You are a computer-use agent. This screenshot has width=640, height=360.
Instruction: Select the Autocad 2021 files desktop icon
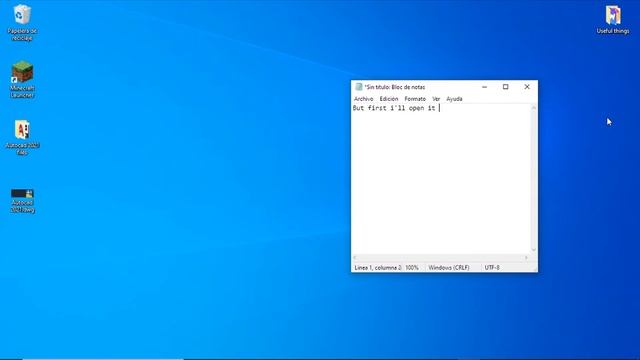click(22, 137)
